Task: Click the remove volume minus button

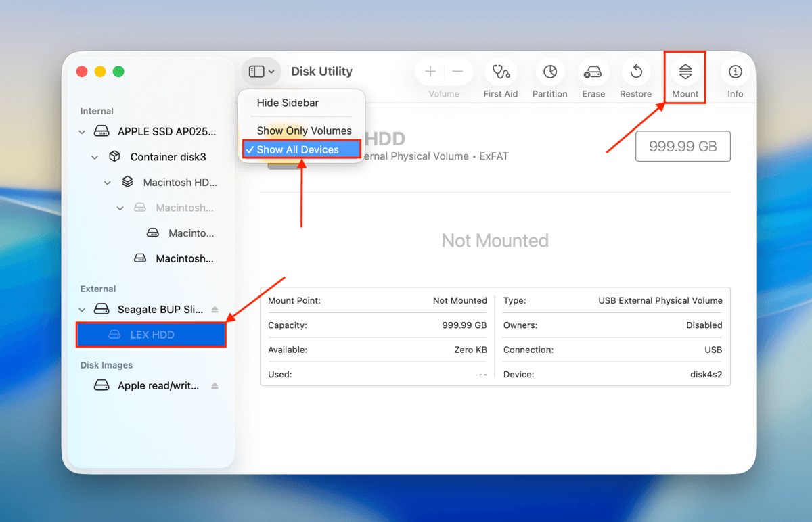Action: tap(457, 71)
